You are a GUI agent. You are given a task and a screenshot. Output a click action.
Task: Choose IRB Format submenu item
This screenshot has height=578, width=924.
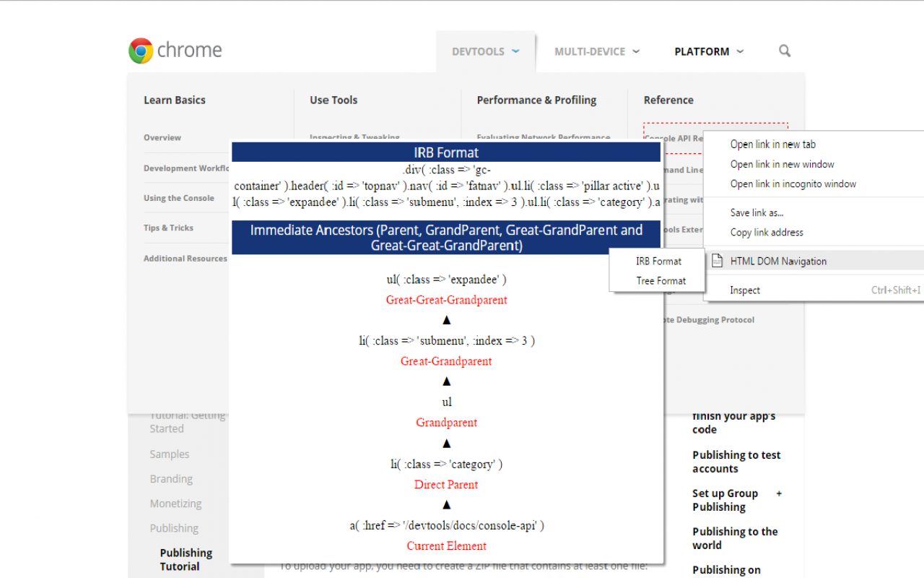tap(658, 261)
